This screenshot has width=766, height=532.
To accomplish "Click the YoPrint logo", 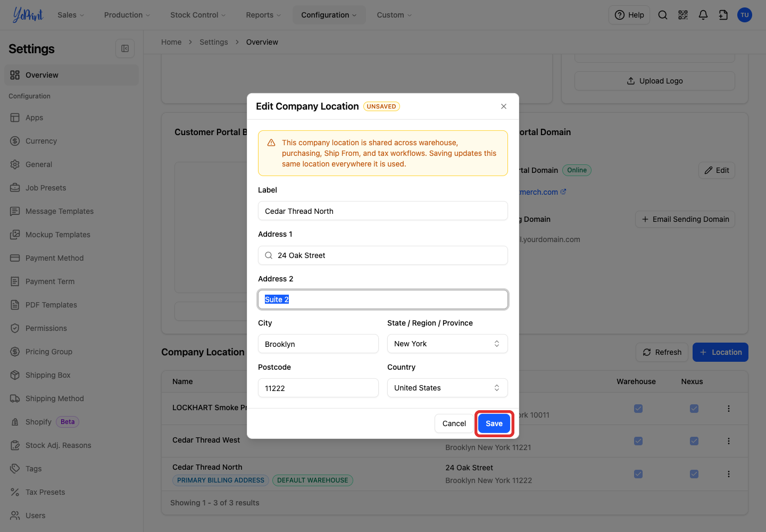I will [28, 15].
